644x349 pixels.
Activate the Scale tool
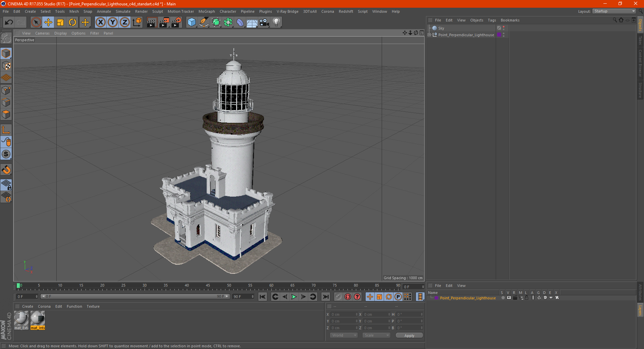[60, 22]
